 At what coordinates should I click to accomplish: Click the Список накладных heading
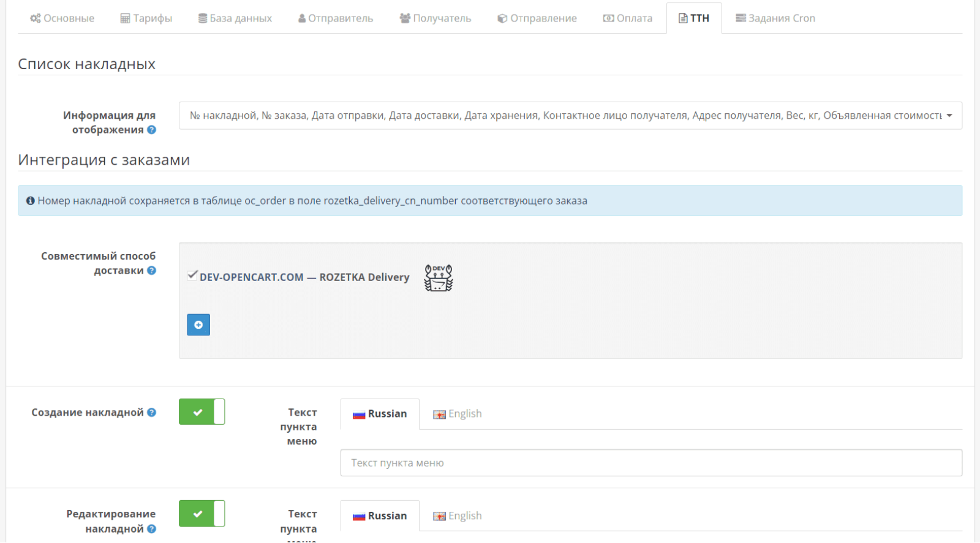[x=86, y=64]
